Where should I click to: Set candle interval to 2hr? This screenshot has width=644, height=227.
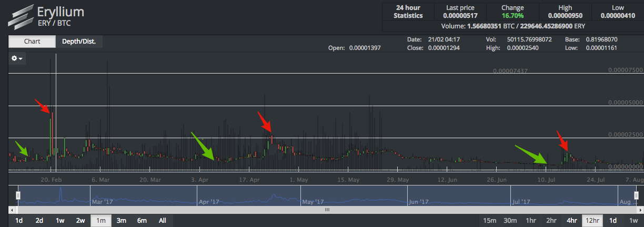click(551, 221)
